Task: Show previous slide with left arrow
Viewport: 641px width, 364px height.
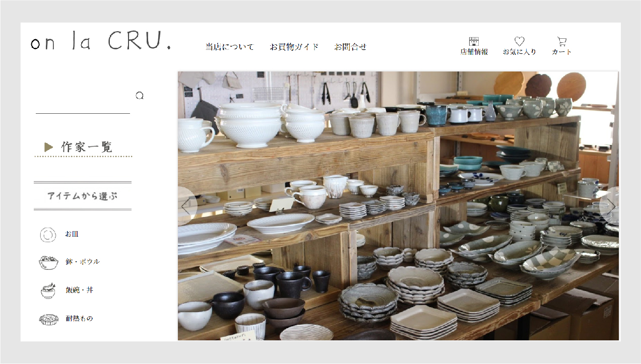Action: click(186, 206)
